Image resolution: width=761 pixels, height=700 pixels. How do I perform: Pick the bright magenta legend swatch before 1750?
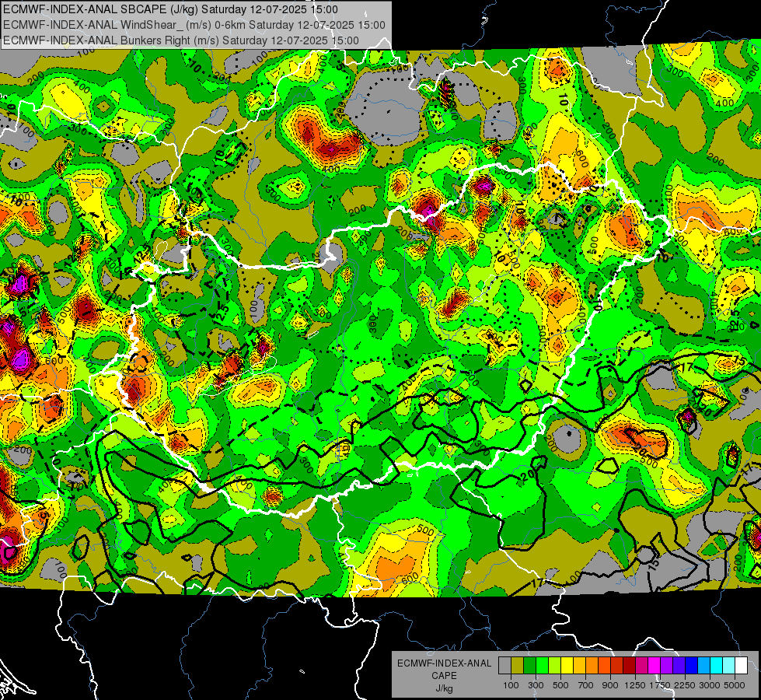coord(655,665)
